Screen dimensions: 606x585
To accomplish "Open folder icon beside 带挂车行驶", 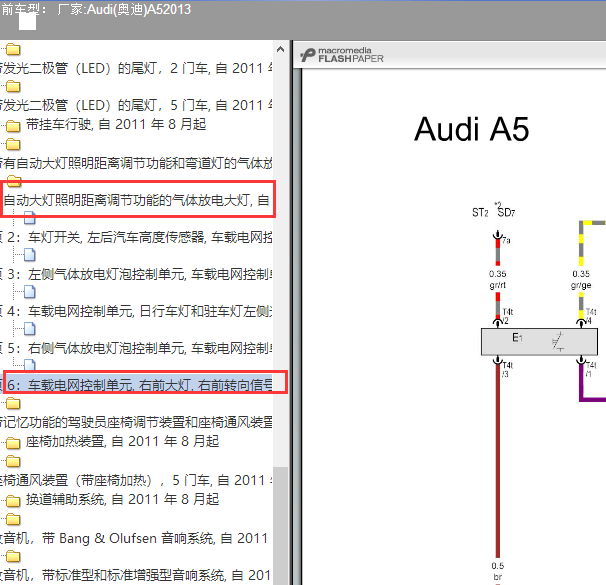I will [x=13, y=125].
